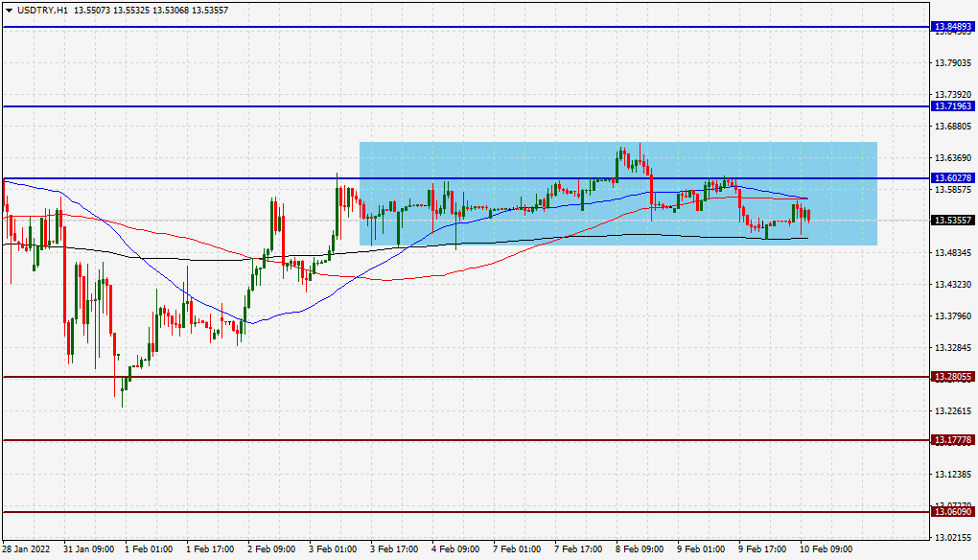Screen dimensions: 978x560
Task: Click the 13.71963 blue resistance price tag
Action: click(950, 106)
